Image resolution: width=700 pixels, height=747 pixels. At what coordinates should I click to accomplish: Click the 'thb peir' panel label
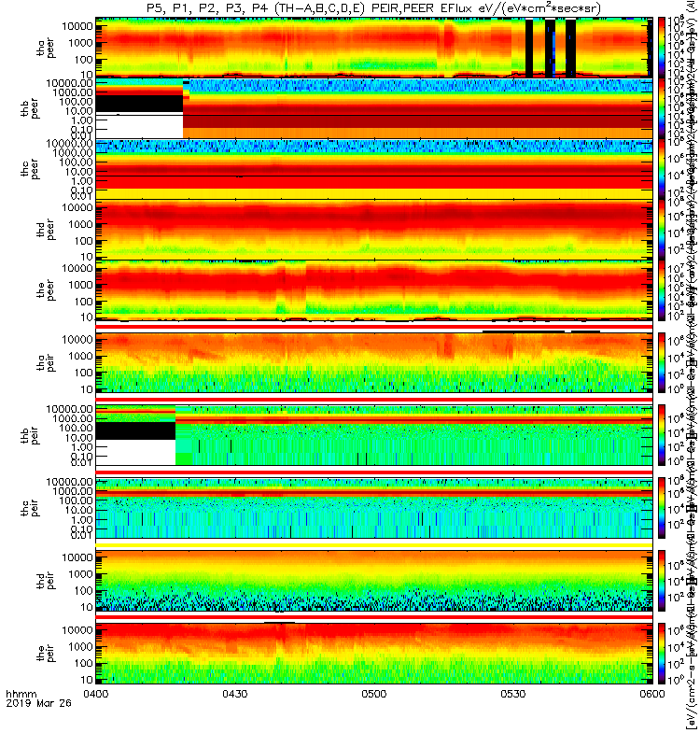pos(31,435)
